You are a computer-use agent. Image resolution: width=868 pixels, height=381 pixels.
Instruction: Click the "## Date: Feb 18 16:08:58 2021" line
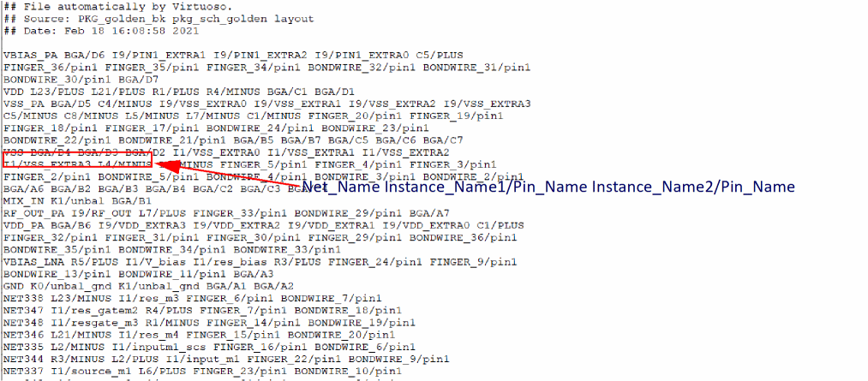point(101,31)
